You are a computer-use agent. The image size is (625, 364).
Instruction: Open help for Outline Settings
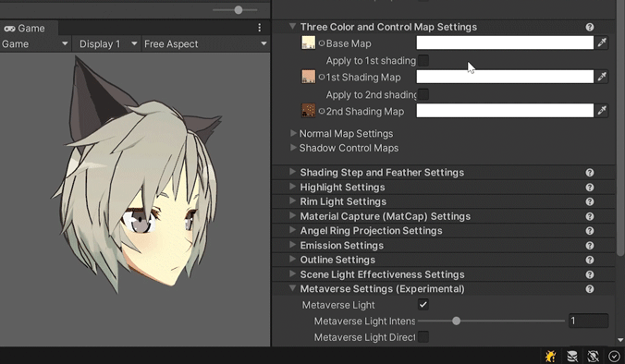click(590, 260)
